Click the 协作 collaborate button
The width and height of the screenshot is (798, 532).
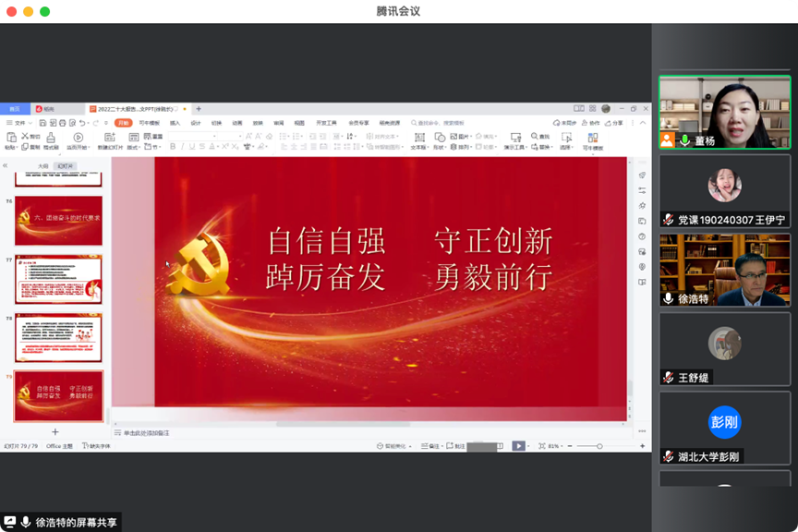tap(591, 123)
